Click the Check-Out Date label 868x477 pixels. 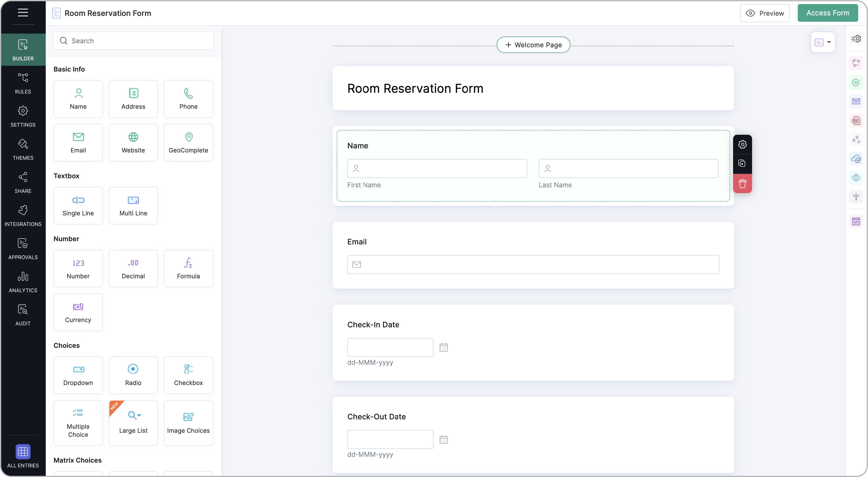(377, 417)
